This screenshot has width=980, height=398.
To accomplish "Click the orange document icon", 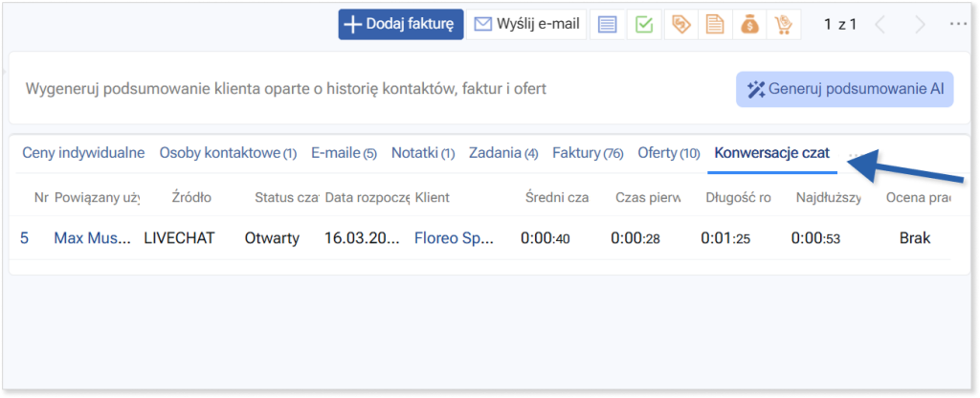I will (713, 25).
